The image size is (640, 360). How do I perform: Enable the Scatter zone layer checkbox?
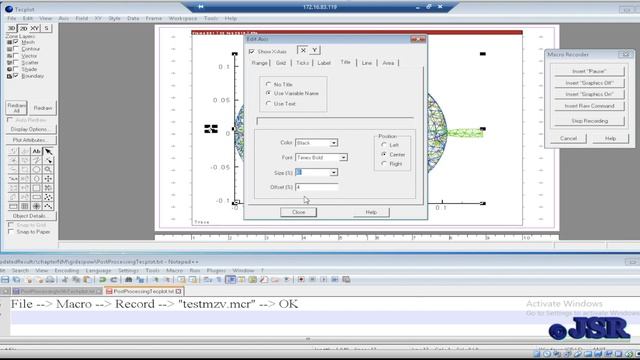coord(16,62)
